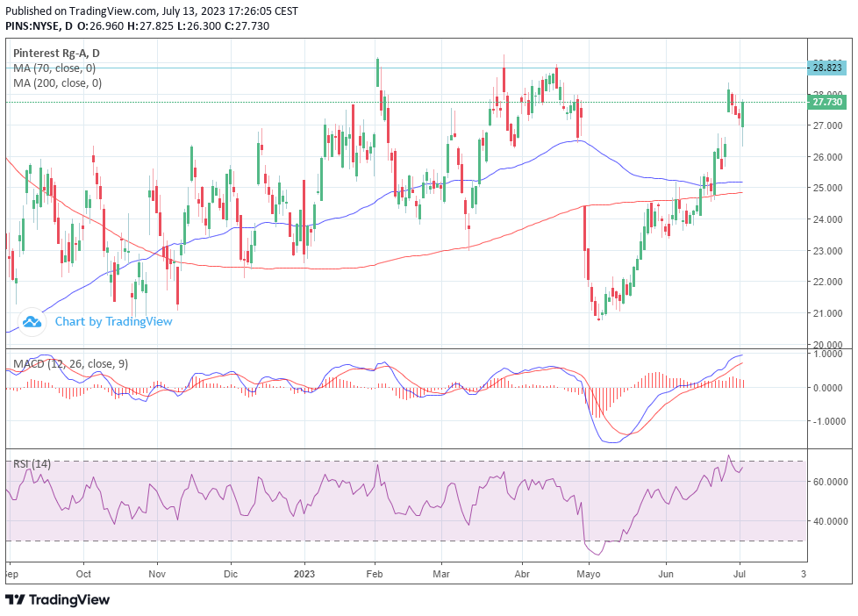This screenshot has height=616, width=858.
Task: Click the 27.000 price axis label
Action: [x=827, y=125]
